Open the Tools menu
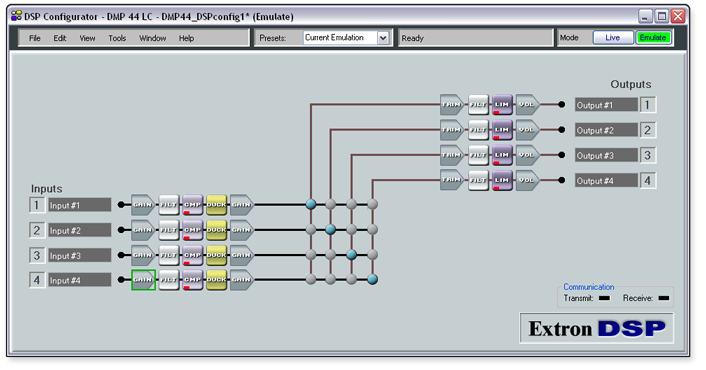 (117, 38)
